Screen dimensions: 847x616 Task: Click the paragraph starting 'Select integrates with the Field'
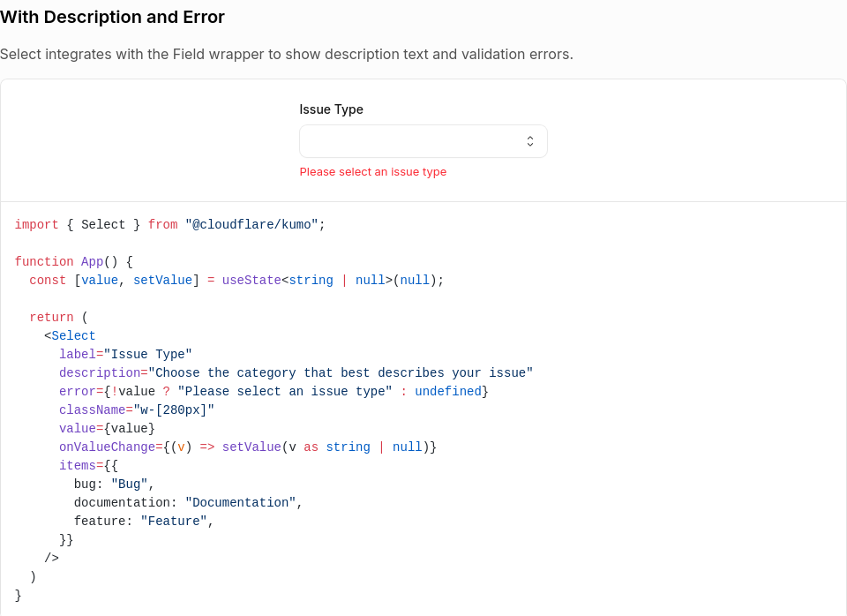click(286, 54)
